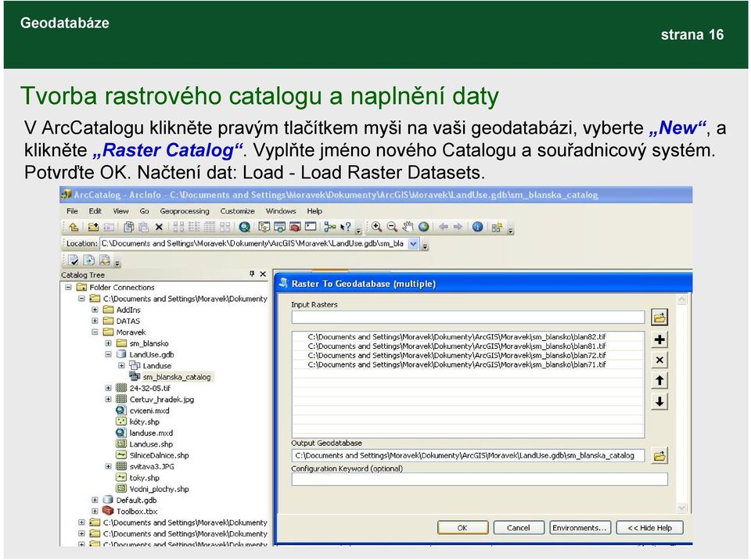This screenshot has width=751, height=560.
Task: Open the Windows menu
Action: pyautogui.click(x=281, y=210)
